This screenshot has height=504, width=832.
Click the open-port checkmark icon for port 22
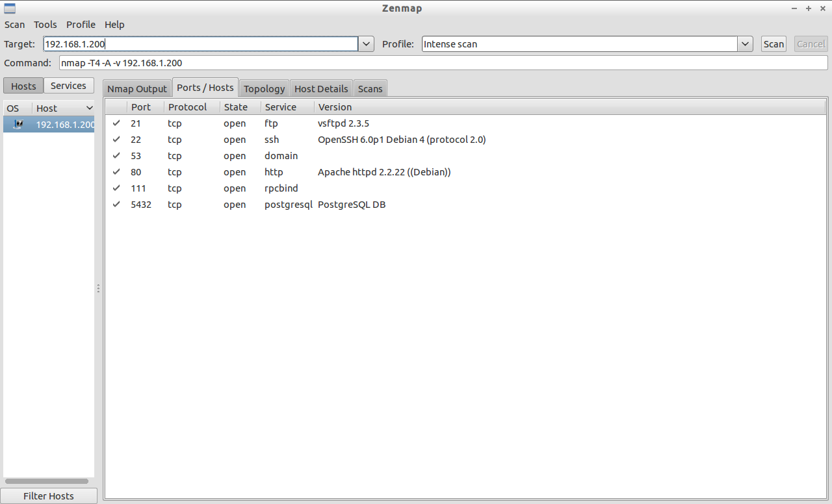click(116, 139)
